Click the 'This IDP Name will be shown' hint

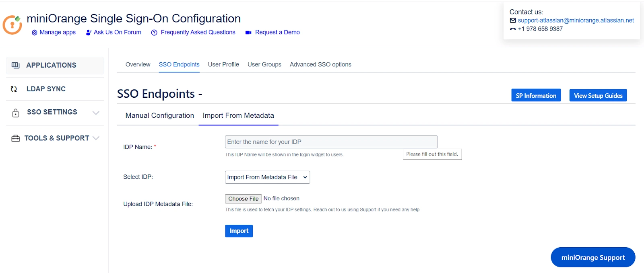click(x=284, y=155)
